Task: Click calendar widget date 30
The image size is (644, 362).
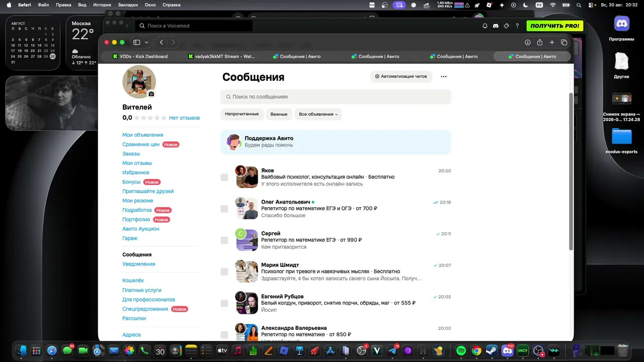Action: click(52, 56)
